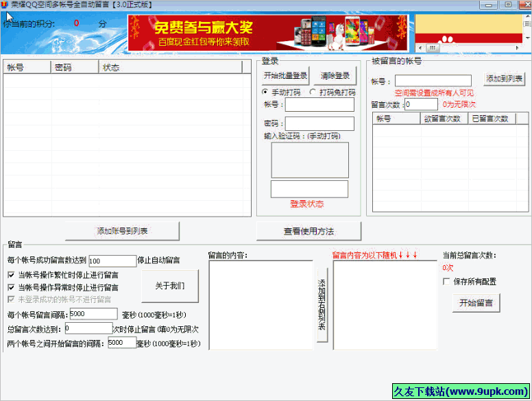The image size is (532, 401).
Task: Open the red 免费参与赢大奖 banner ad
Action: click(x=268, y=33)
